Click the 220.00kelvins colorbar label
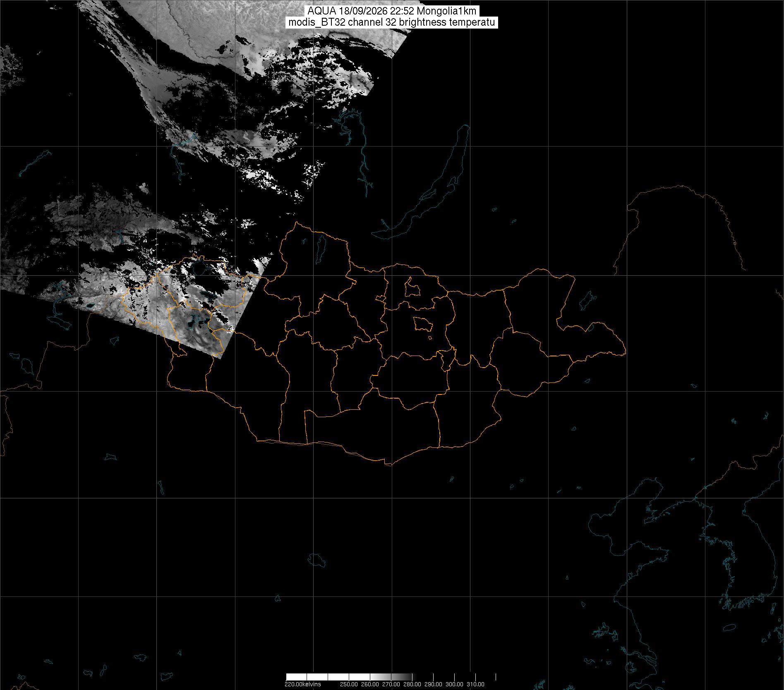The image size is (784, 690). click(x=302, y=684)
